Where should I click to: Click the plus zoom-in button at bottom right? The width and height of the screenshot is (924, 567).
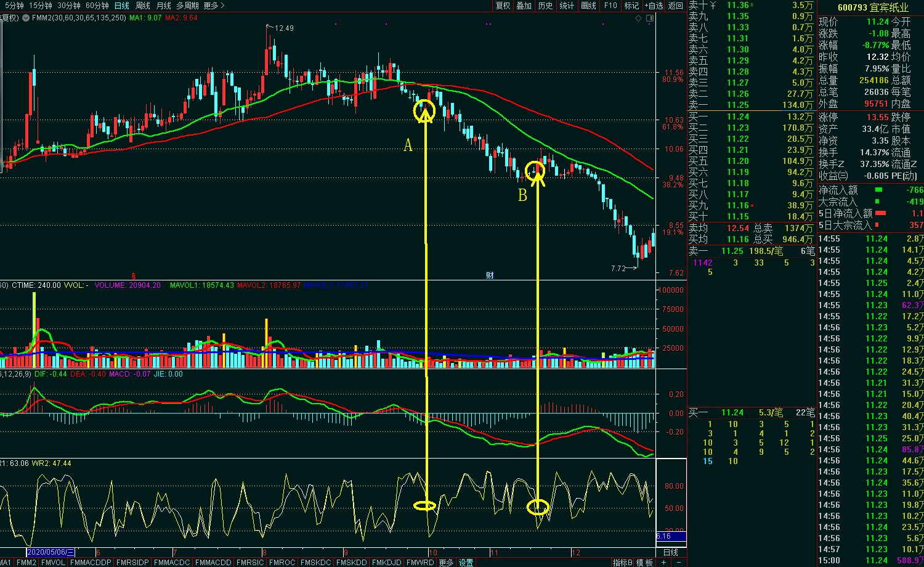663,563
